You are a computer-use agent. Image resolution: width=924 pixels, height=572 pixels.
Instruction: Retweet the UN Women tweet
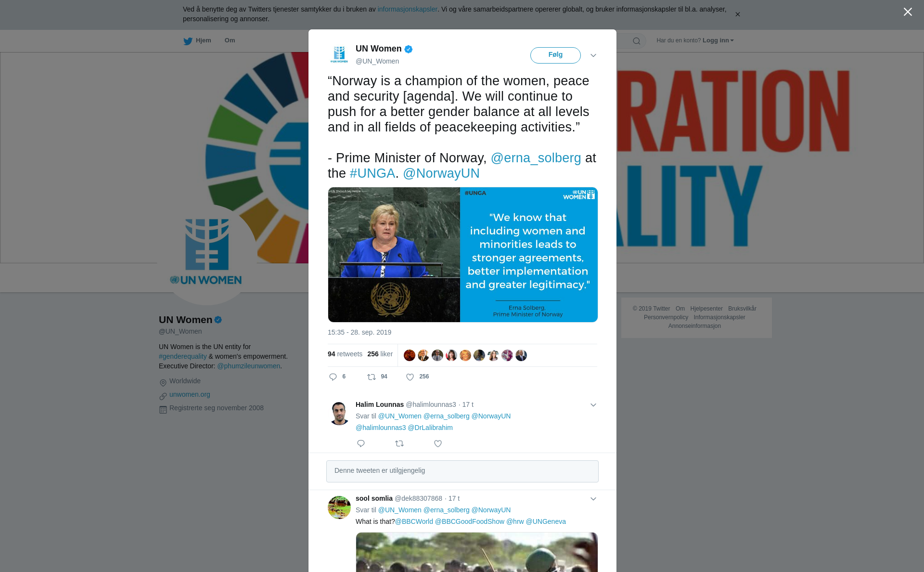coord(372,377)
